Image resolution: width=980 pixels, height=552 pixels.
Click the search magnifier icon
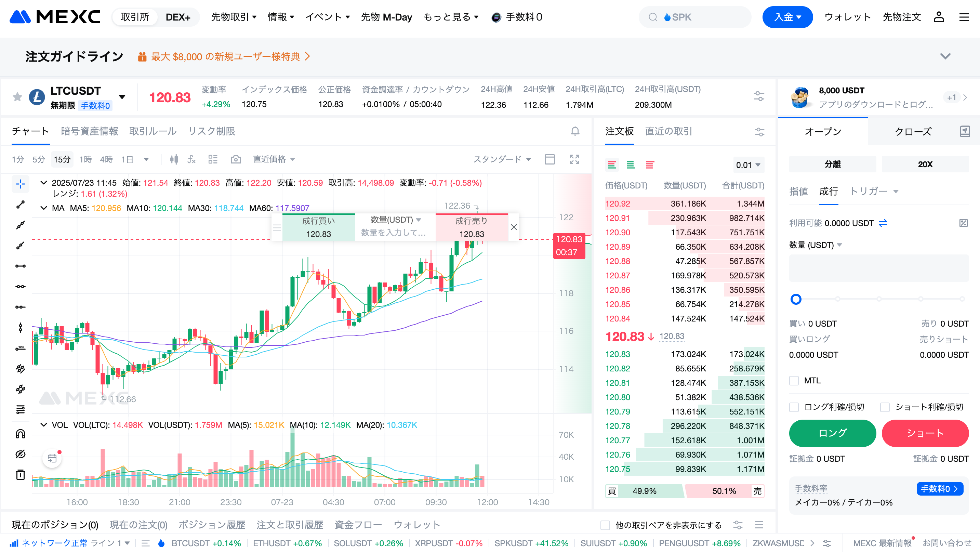(x=653, y=17)
